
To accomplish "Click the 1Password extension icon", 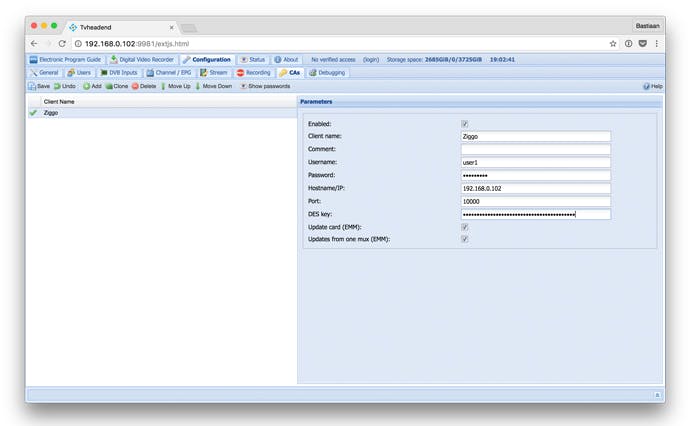I will (628, 44).
